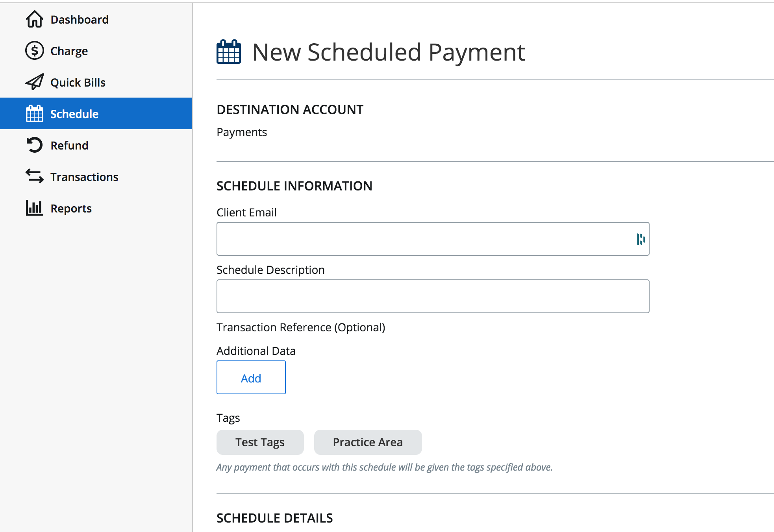Open the Refund menu item
Viewport: 774px width, 532px height.
point(69,146)
